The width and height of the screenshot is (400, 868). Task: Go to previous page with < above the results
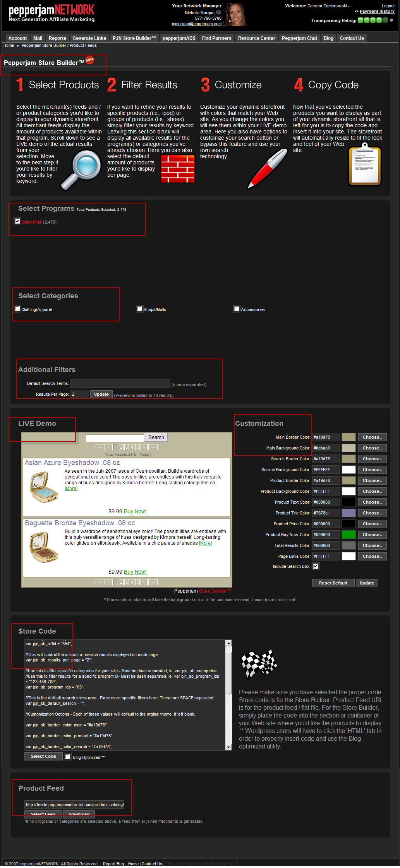tap(109, 447)
